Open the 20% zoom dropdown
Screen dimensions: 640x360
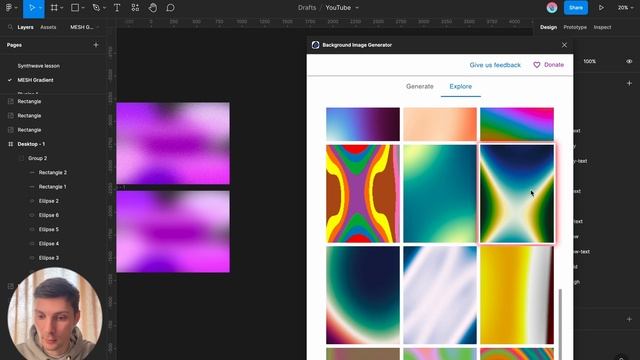pos(625,8)
